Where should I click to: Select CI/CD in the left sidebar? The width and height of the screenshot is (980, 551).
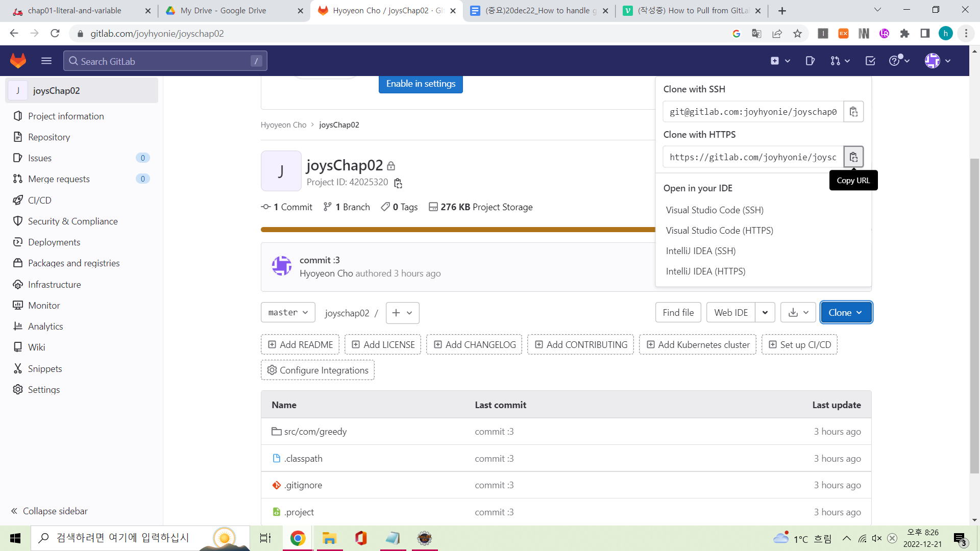click(39, 200)
